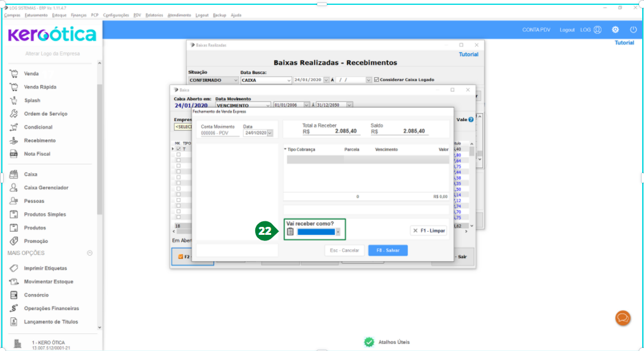Click clipboard icon under Vai receber como

(290, 232)
